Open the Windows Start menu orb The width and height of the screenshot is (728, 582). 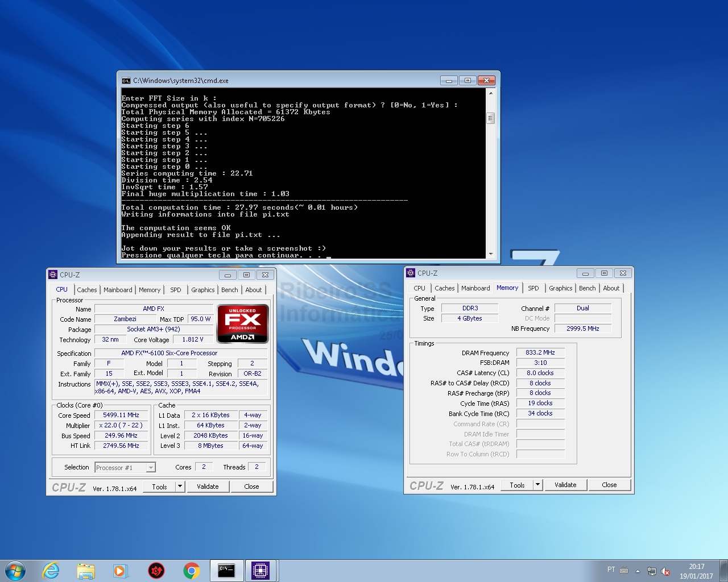click(x=15, y=571)
